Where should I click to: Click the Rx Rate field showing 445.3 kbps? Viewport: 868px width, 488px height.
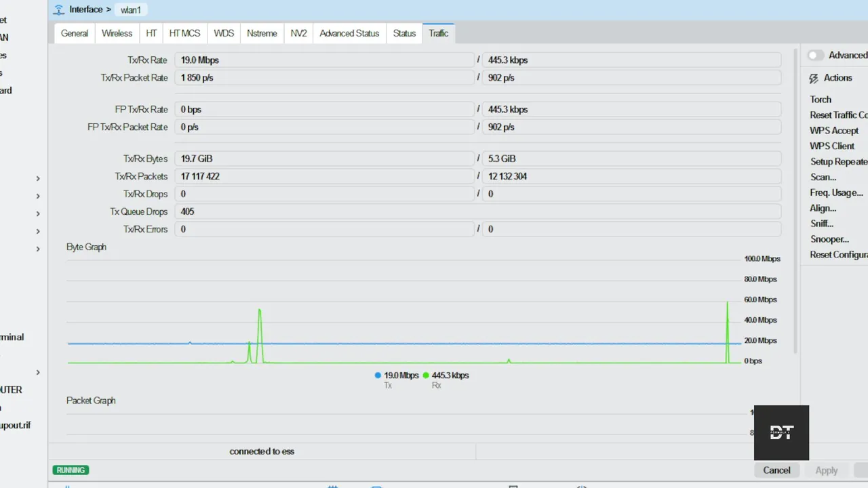(x=631, y=60)
